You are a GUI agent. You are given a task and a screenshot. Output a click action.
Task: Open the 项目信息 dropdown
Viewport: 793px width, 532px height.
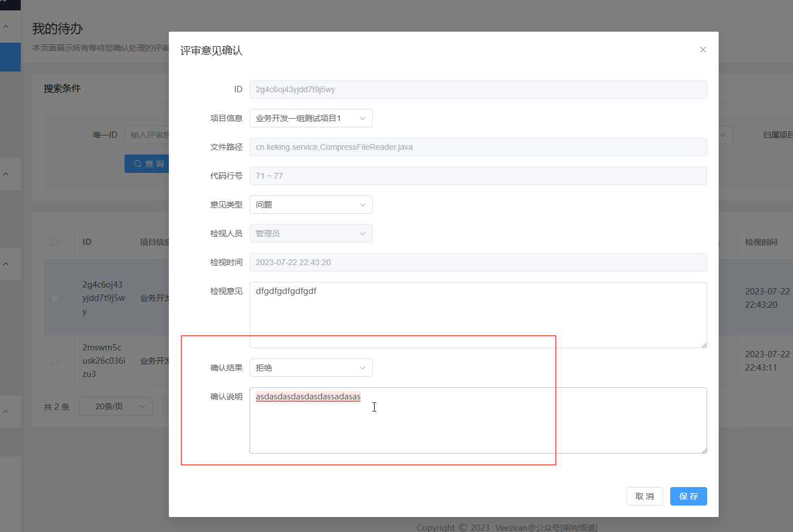pos(311,118)
